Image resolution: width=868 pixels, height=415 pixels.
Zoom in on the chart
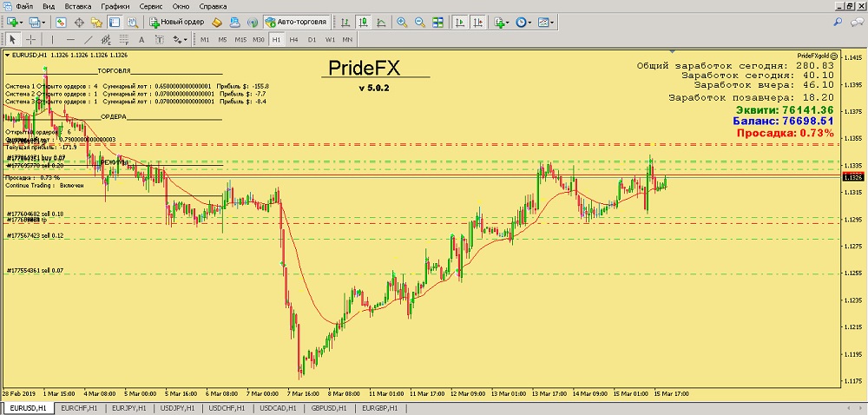click(403, 22)
